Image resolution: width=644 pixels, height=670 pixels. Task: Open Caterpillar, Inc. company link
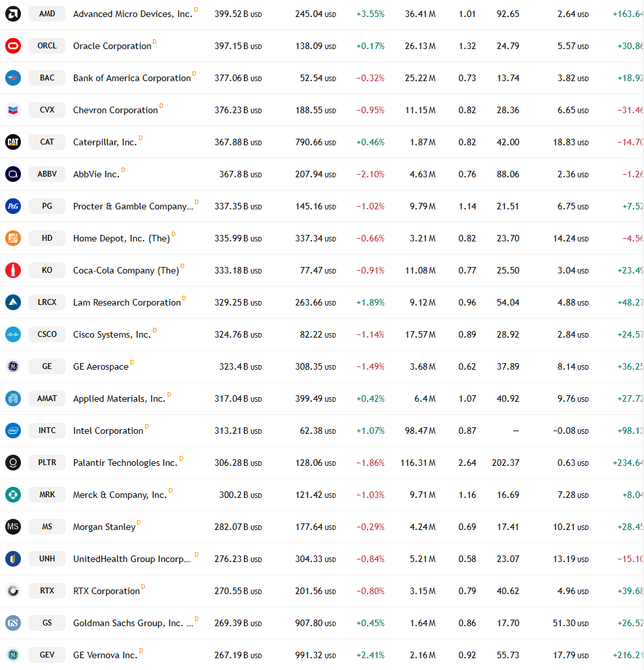(x=105, y=142)
